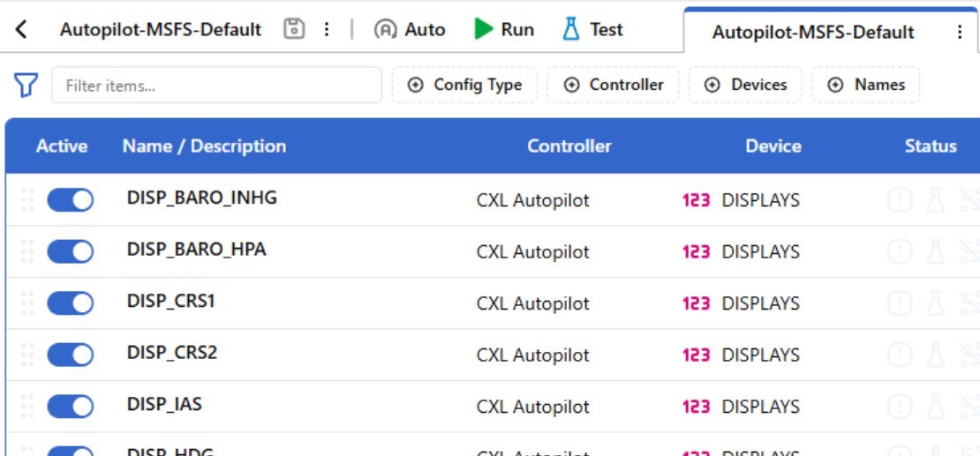This screenshot has height=456, width=980.
Task: Open the Devices filter dropdown
Action: (745, 85)
